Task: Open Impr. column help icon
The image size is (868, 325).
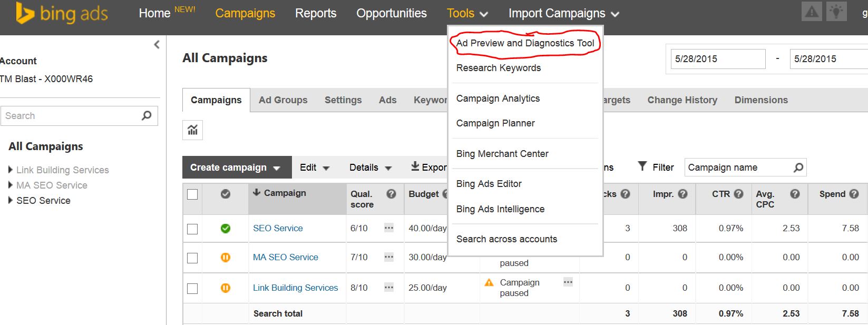Action: click(682, 194)
